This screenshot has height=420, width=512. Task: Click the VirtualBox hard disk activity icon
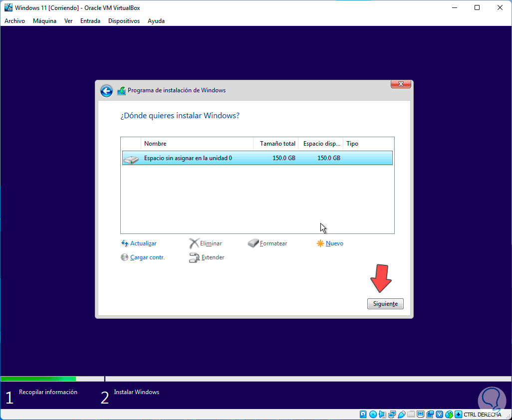[363, 415]
